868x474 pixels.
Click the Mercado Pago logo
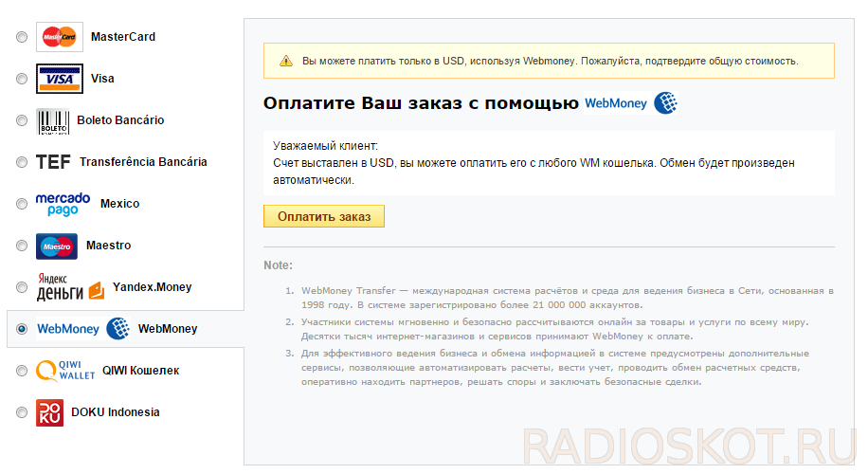[63, 204]
